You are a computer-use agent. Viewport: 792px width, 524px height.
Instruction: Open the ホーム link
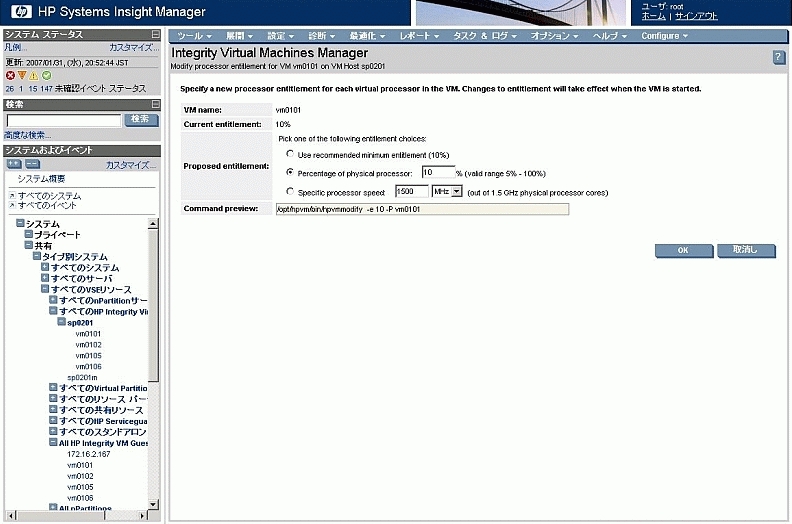pyautogui.click(x=654, y=16)
